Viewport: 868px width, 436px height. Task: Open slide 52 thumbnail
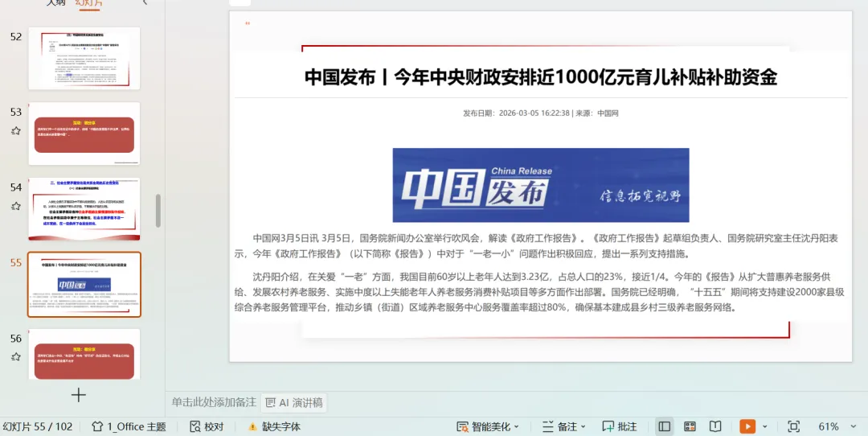coord(84,58)
